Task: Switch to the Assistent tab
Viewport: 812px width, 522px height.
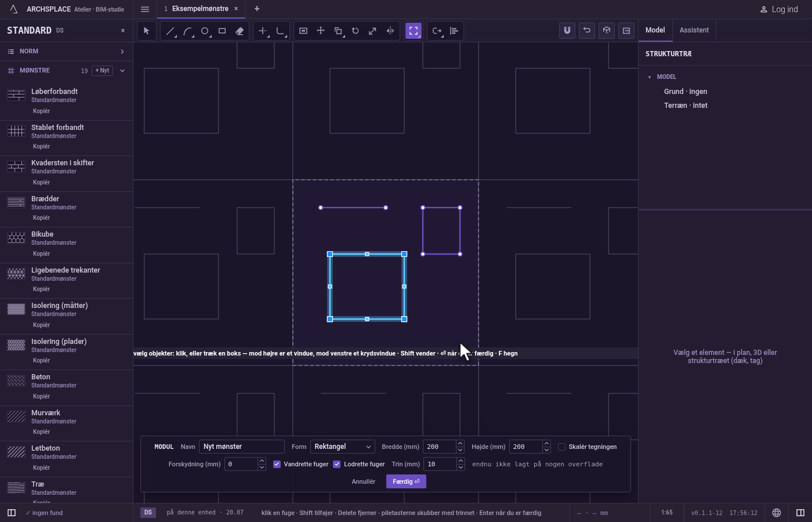Action: [694, 30]
